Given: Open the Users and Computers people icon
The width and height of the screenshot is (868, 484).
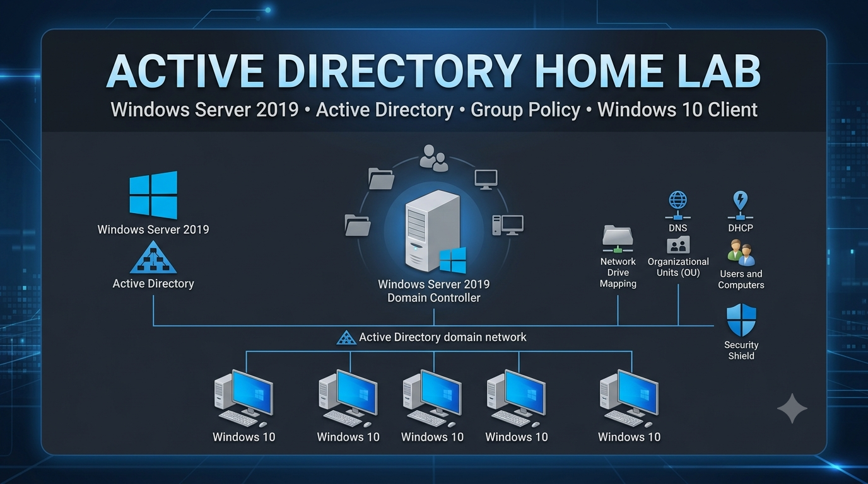Looking at the screenshot, I should (x=741, y=253).
